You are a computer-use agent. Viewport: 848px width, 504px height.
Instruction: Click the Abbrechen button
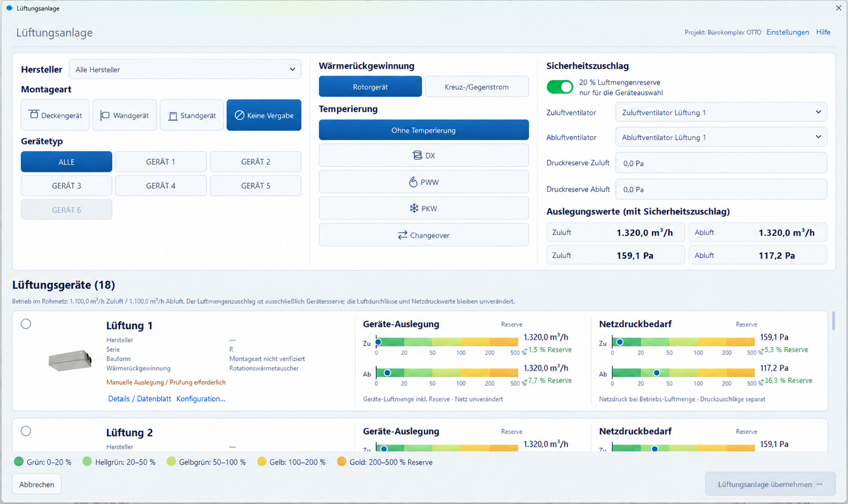coord(37,484)
